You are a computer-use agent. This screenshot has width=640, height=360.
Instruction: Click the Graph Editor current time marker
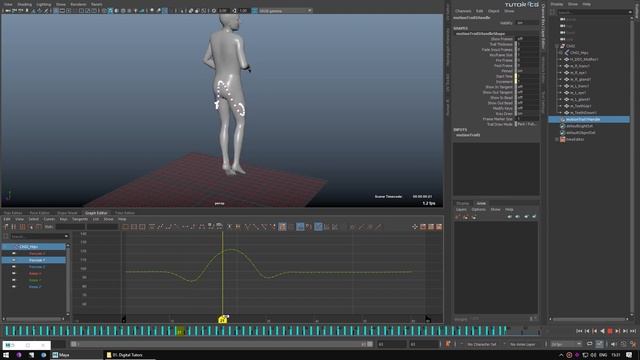click(x=223, y=320)
